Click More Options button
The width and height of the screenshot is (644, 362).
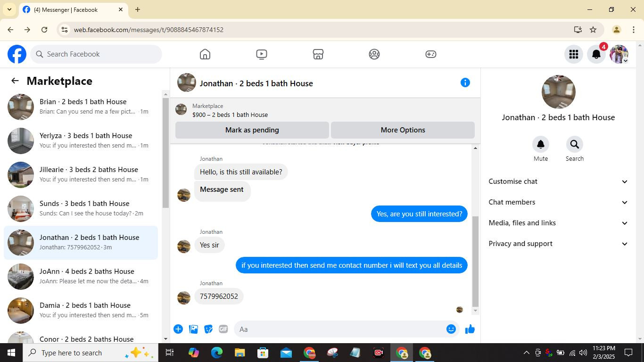pos(403,130)
